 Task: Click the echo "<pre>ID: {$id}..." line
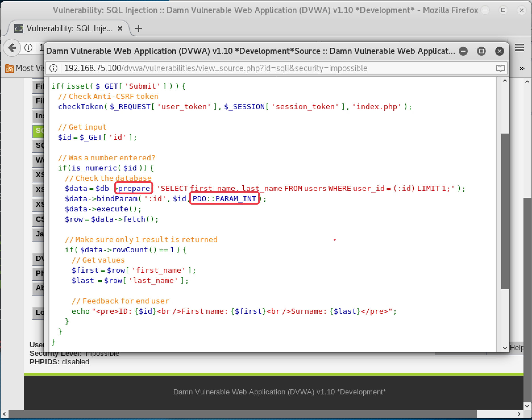click(234, 311)
